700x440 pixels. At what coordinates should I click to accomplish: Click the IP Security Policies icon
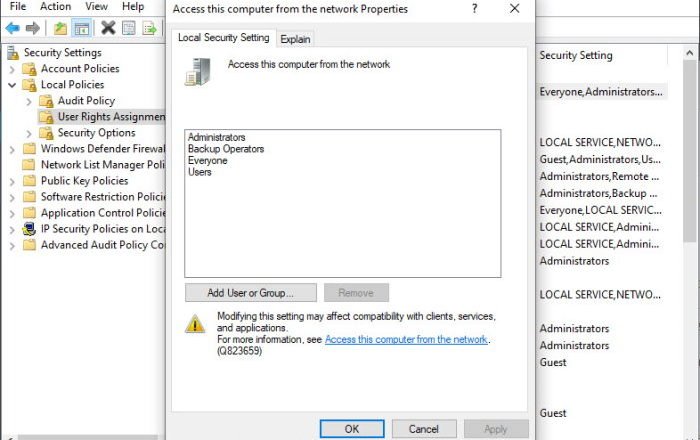[x=28, y=229]
